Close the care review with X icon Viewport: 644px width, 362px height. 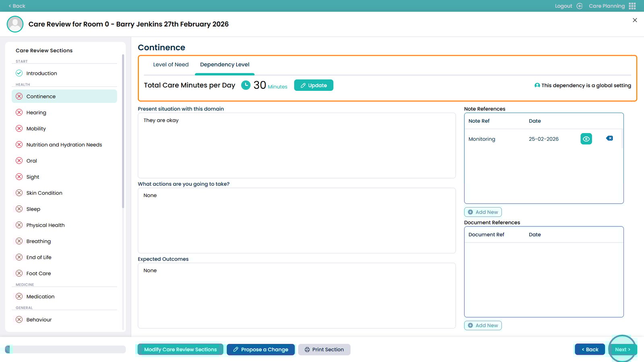coord(635,20)
